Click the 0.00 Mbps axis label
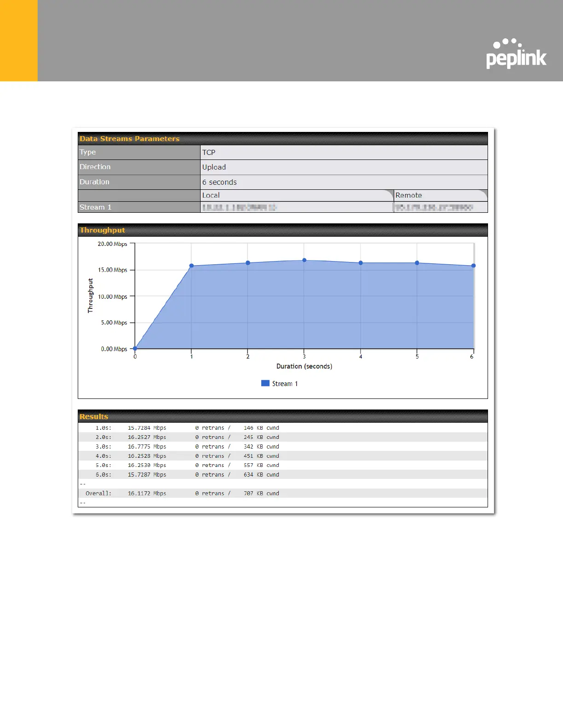Screen dimensions: 563x728 pos(114,349)
